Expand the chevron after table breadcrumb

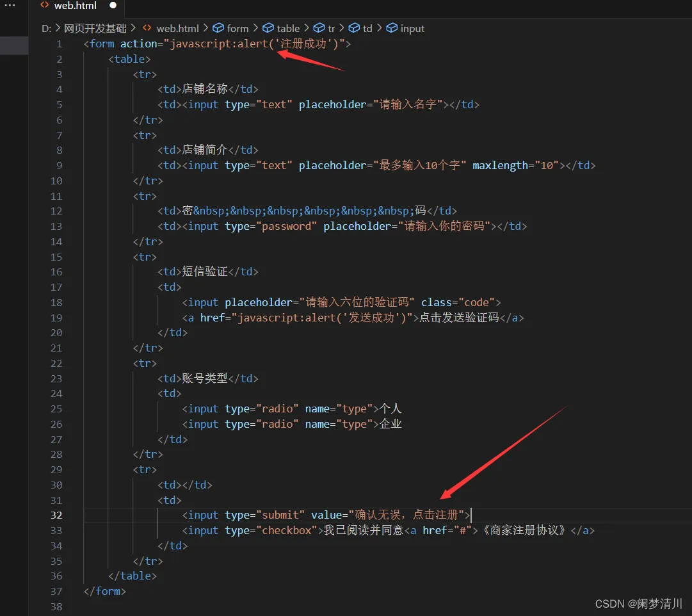(307, 29)
